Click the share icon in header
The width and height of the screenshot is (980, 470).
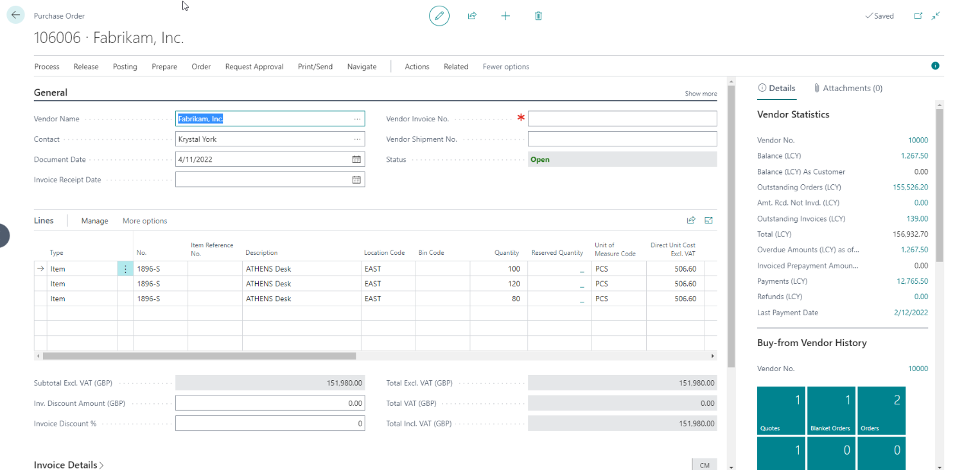click(472, 16)
